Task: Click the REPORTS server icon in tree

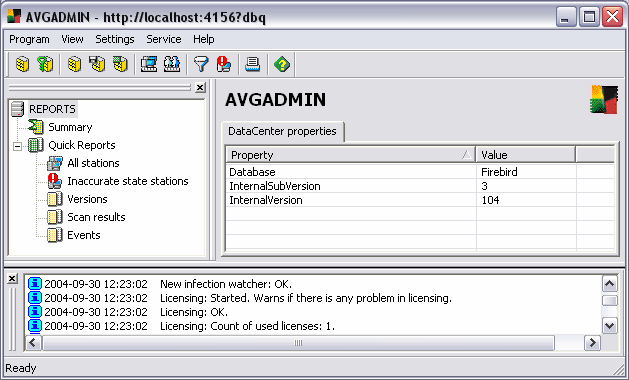Action: 18,109
